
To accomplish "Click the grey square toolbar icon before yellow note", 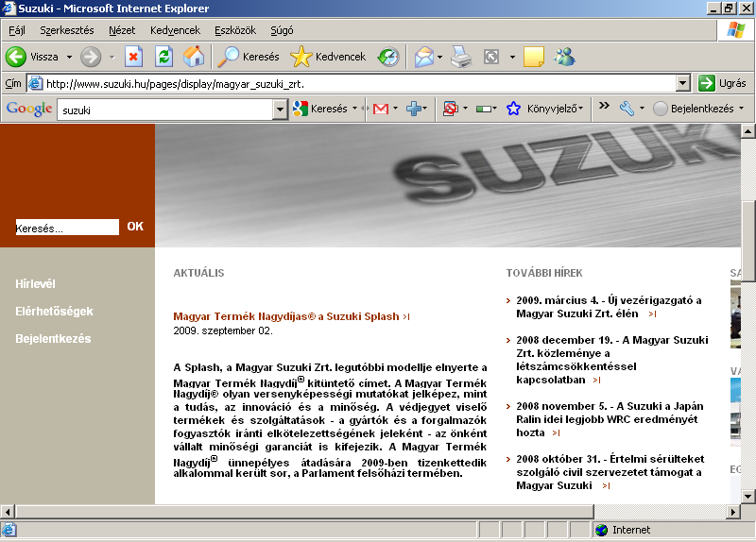I will point(491,57).
